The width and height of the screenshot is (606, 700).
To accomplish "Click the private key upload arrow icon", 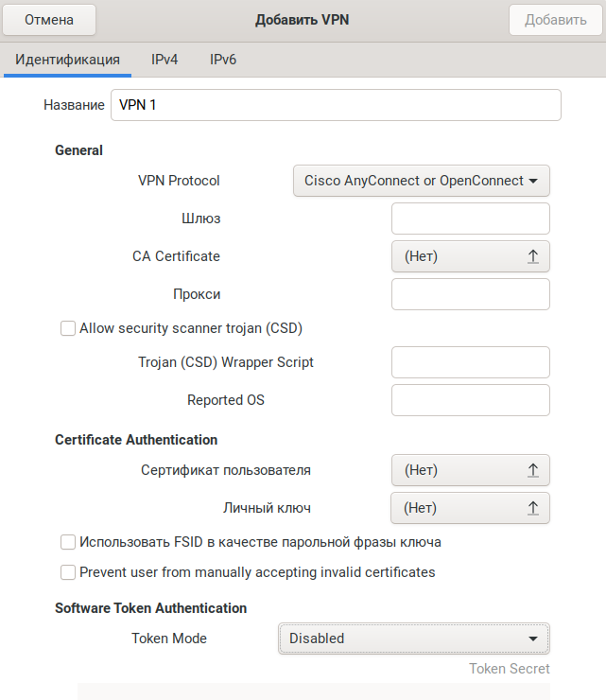I will tap(532, 508).
